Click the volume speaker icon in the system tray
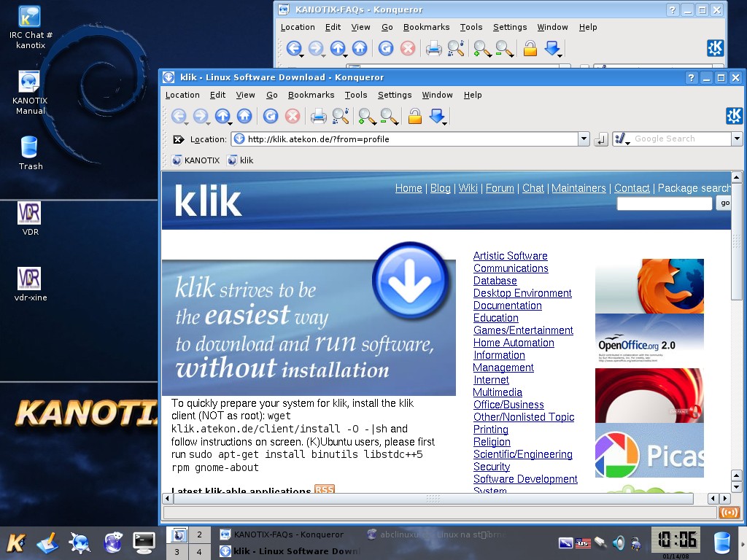 619,542
